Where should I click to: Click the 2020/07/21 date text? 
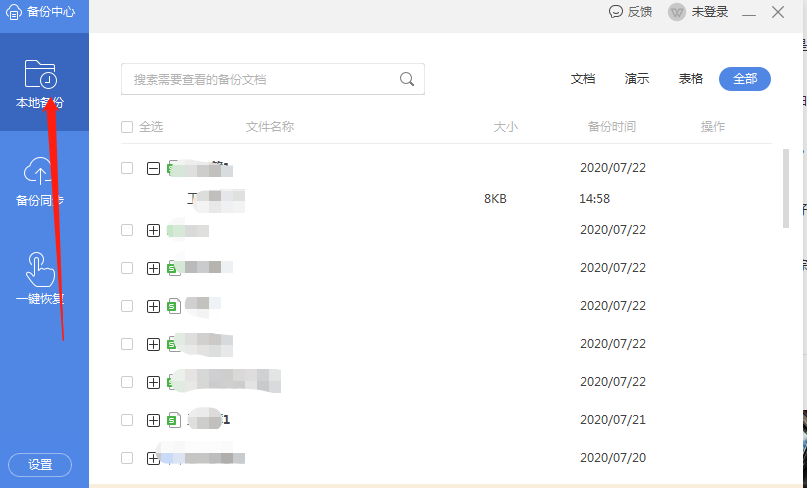tap(613, 420)
